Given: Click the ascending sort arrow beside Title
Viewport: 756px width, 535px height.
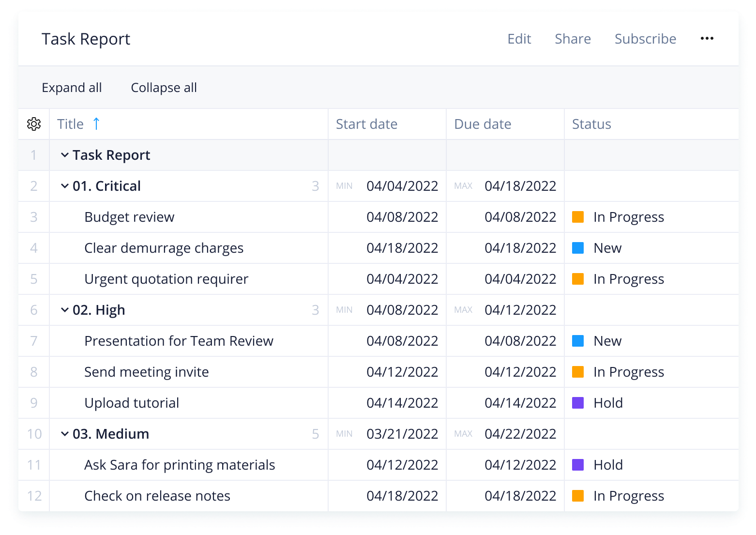Looking at the screenshot, I should [x=96, y=124].
